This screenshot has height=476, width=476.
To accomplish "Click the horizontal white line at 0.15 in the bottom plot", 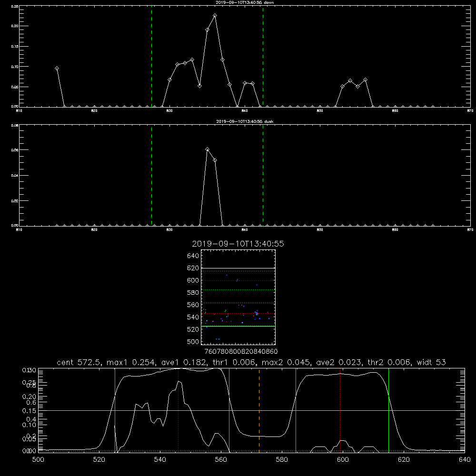I will (251, 410).
